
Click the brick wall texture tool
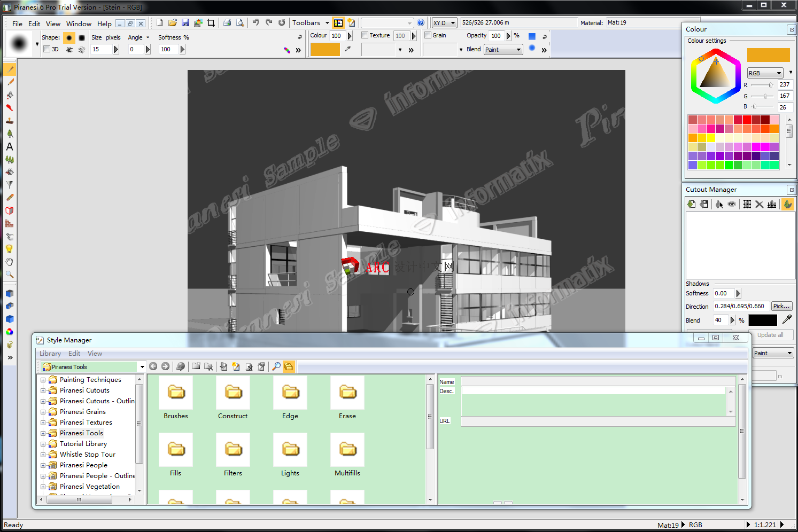[x=10, y=223]
